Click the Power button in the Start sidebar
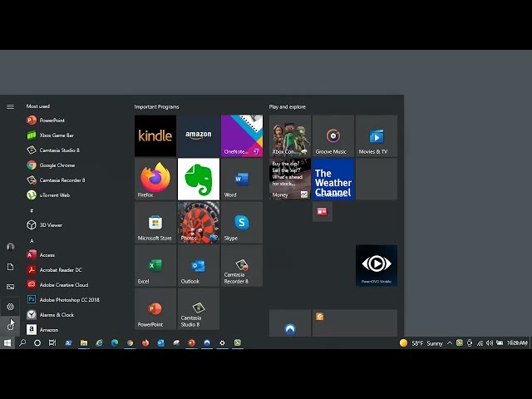532x399 pixels. (10, 326)
